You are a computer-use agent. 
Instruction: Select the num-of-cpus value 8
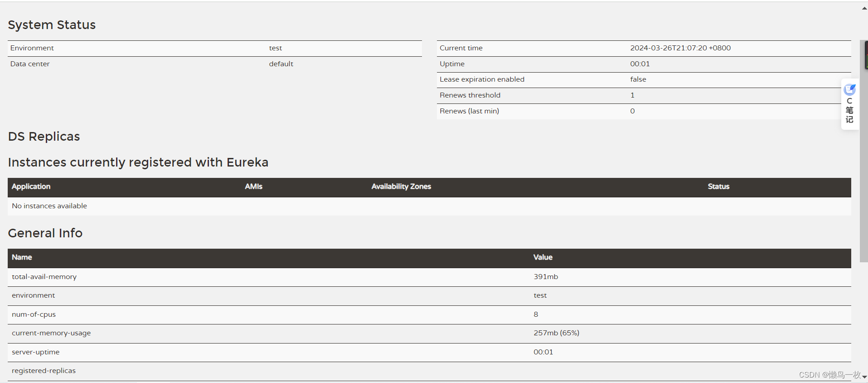click(x=536, y=314)
